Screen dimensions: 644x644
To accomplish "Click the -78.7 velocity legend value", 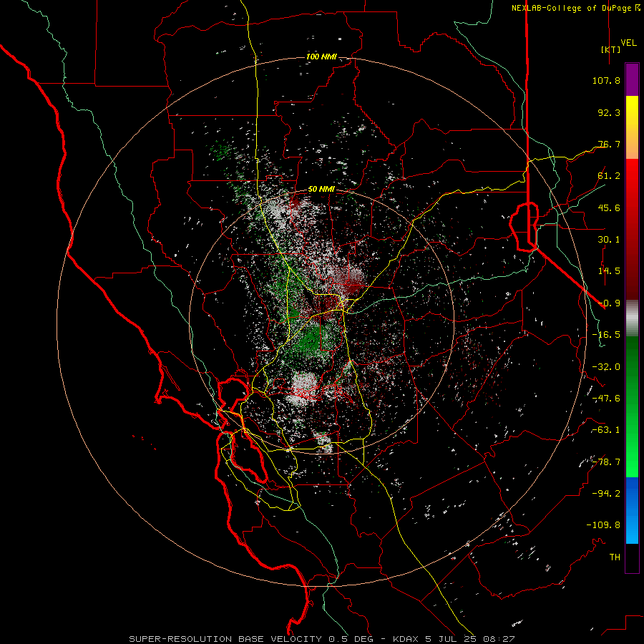I will pos(606,462).
